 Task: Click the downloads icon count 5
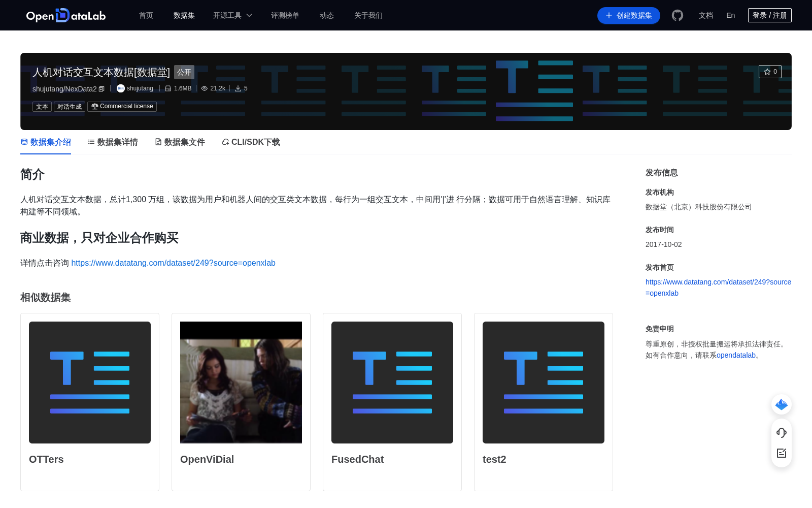(238, 88)
